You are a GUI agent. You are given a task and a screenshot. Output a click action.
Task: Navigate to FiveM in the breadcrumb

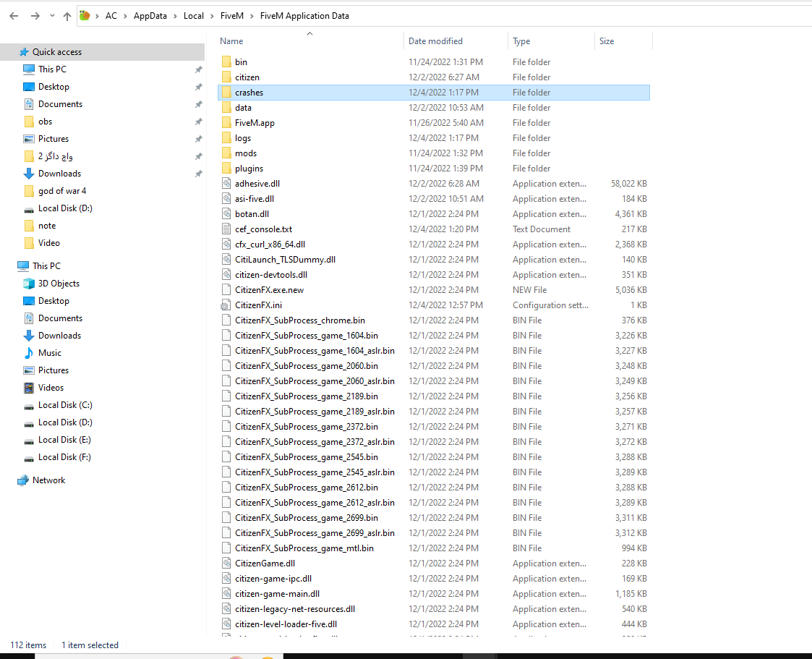point(232,16)
